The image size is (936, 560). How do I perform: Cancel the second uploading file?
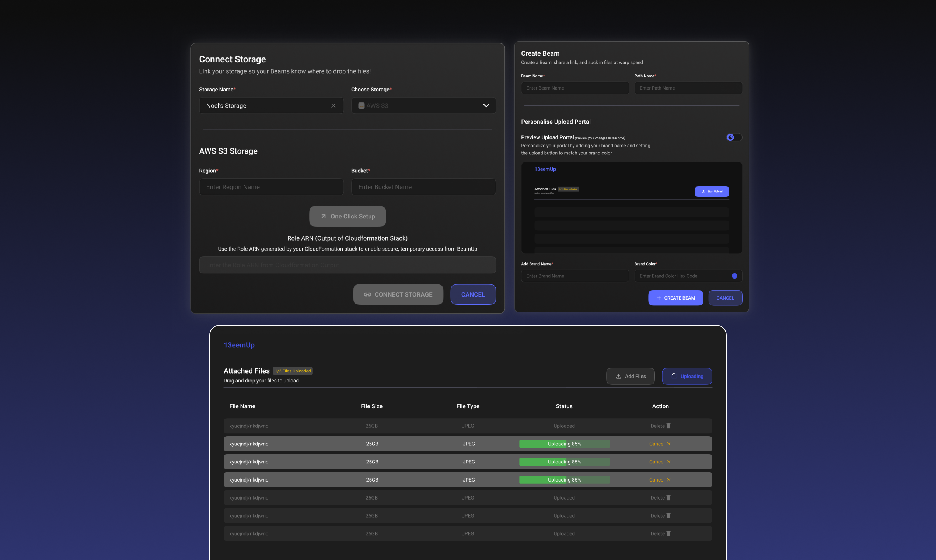660,462
